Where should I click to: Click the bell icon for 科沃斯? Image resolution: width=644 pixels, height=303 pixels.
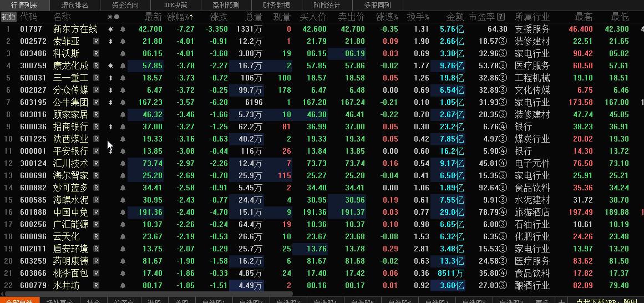click(x=123, y=53)
